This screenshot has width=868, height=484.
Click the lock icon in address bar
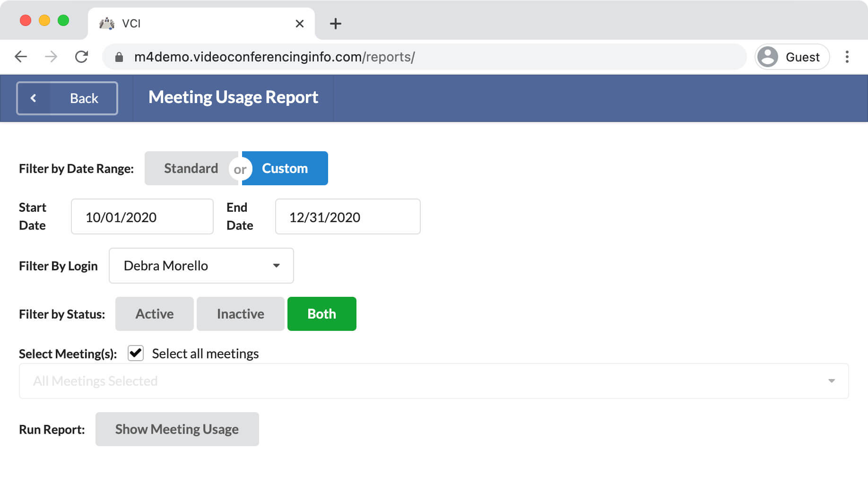point(119,57)
